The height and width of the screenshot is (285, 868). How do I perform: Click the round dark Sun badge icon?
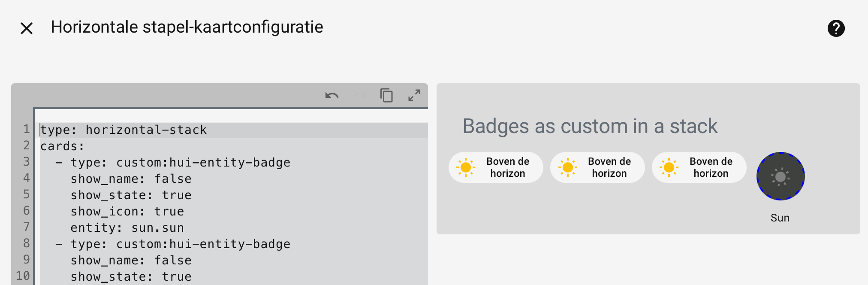pos(781,176)
